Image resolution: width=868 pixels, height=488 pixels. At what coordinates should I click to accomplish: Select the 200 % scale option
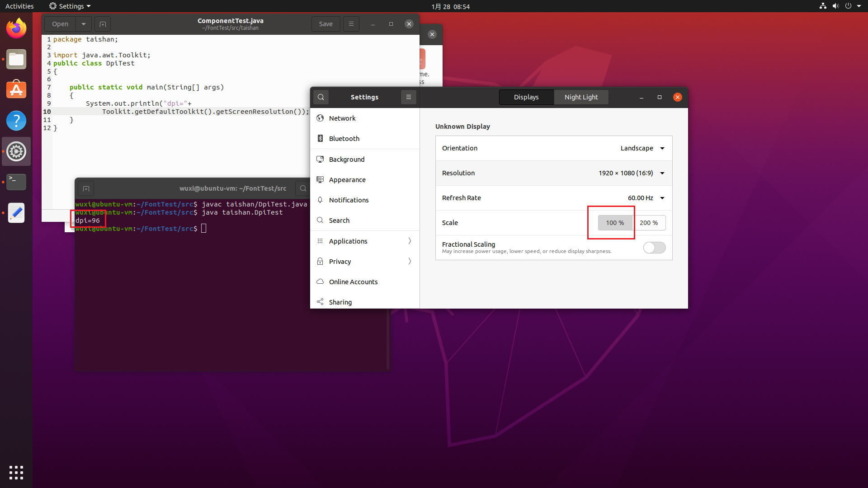pos(649,223)
